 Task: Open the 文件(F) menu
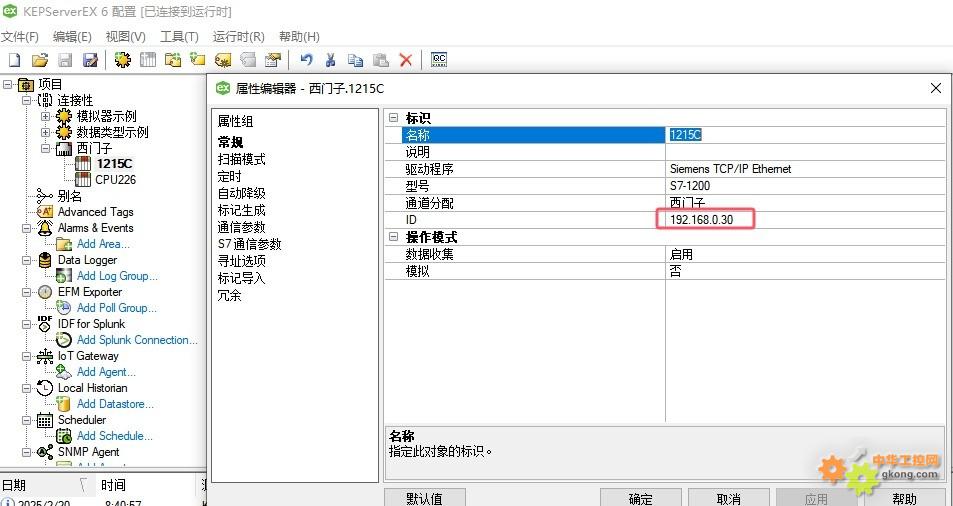tap(20, 36)
